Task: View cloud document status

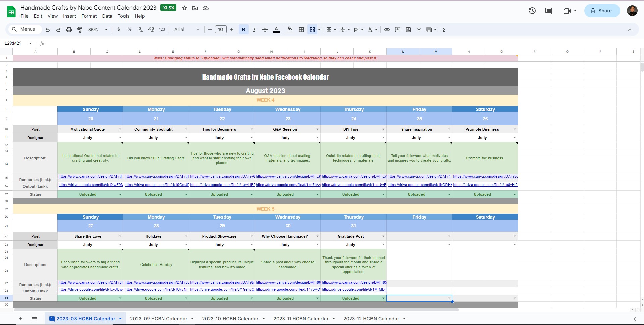Action: coord(206,8)
